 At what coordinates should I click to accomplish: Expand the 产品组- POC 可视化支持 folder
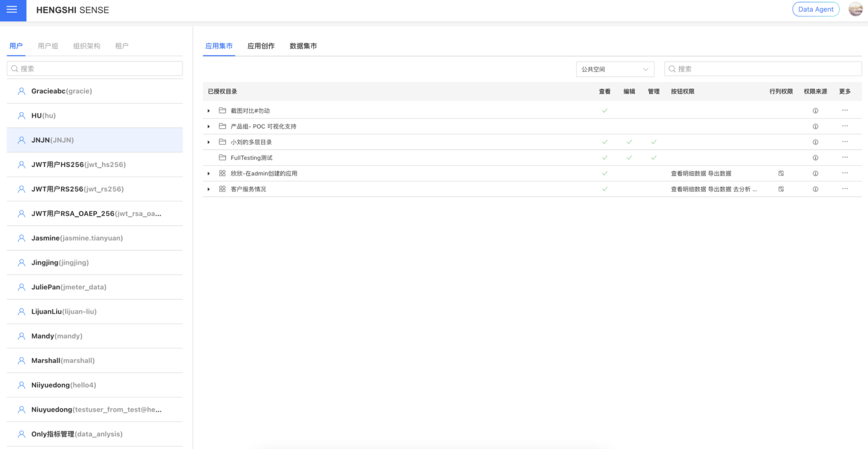coord(209,127)
